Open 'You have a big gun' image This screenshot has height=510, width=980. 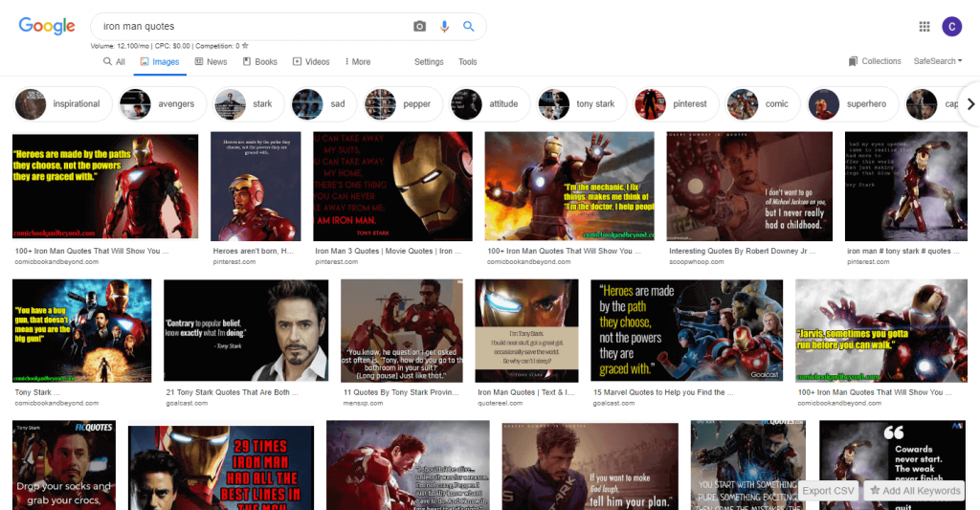click(82, 331)
